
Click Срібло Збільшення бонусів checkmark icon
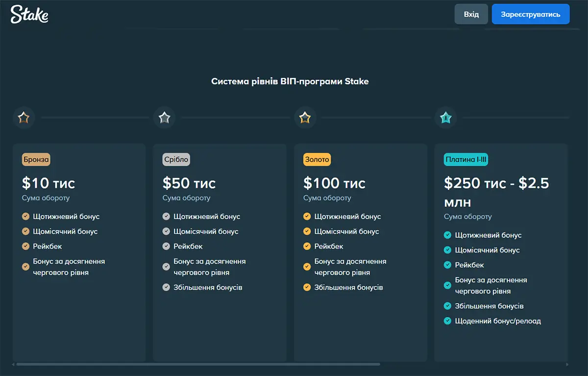166,287
